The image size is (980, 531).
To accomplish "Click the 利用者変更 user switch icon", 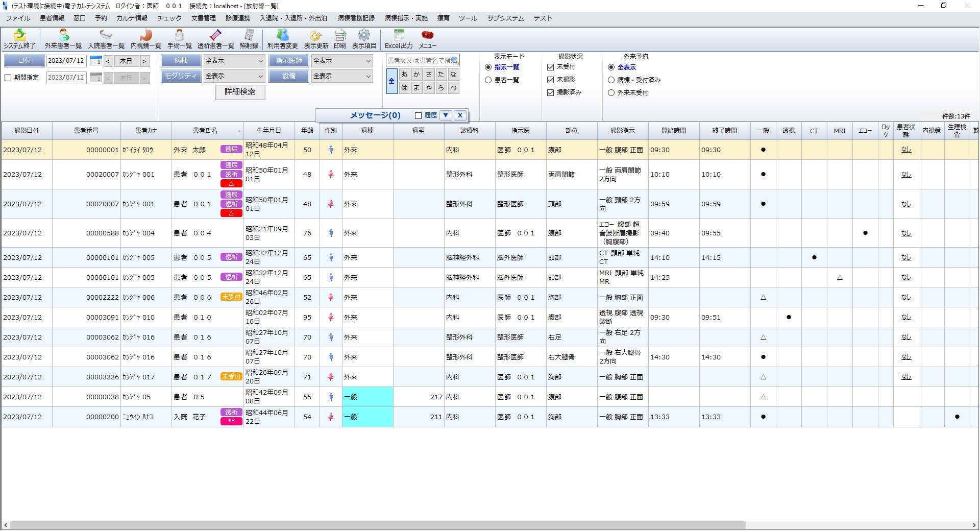I will (x=282, y=38).
